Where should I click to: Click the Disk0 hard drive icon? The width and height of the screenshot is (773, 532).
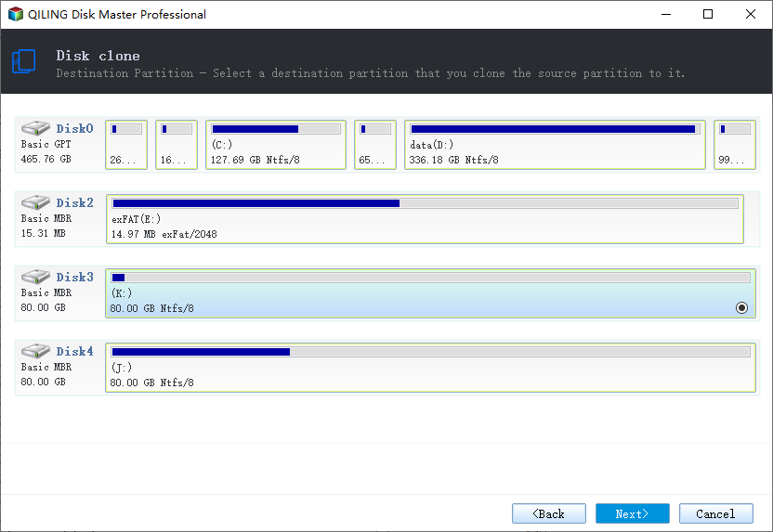click(x=35, y=128)
